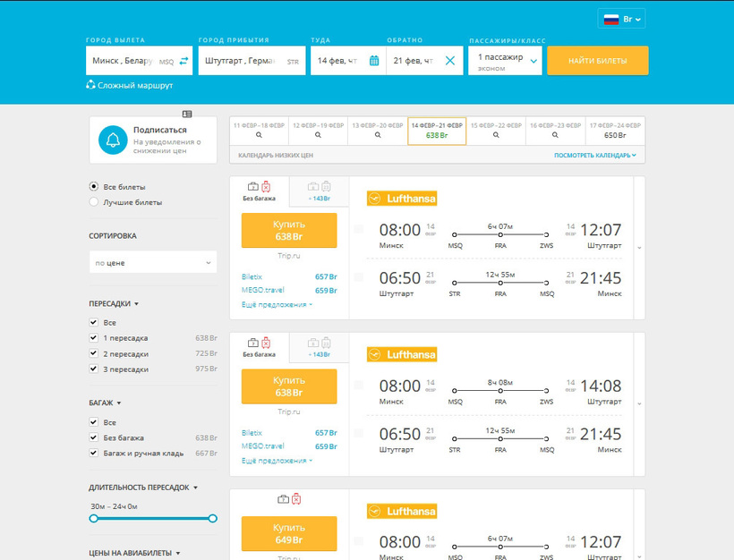734x560 pixels.
Task: Search prices for 15 февр–22 февр
Action: click(x=496, y=131)
